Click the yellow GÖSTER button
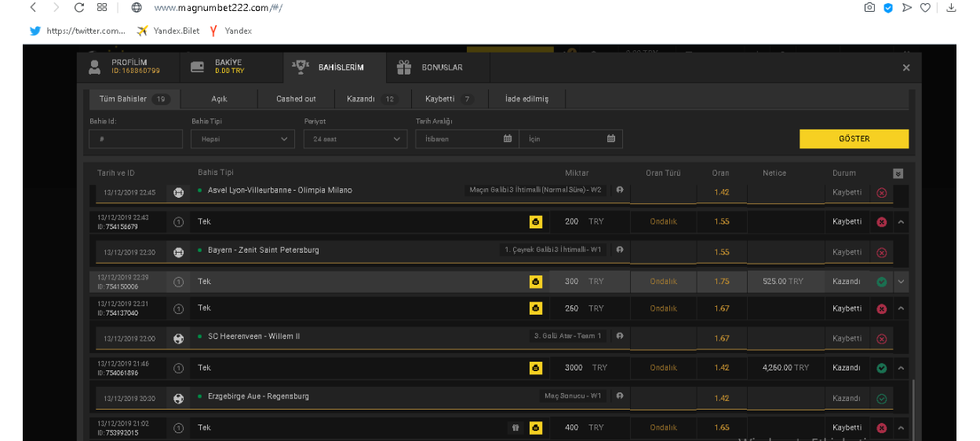The image size is (980, 441). [x=854, y=139]
